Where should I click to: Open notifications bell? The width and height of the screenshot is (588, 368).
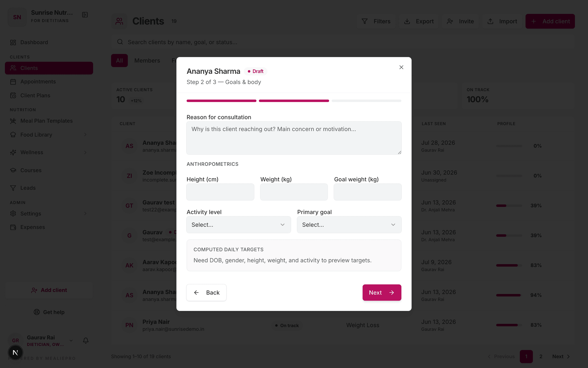tap(86, 340)
